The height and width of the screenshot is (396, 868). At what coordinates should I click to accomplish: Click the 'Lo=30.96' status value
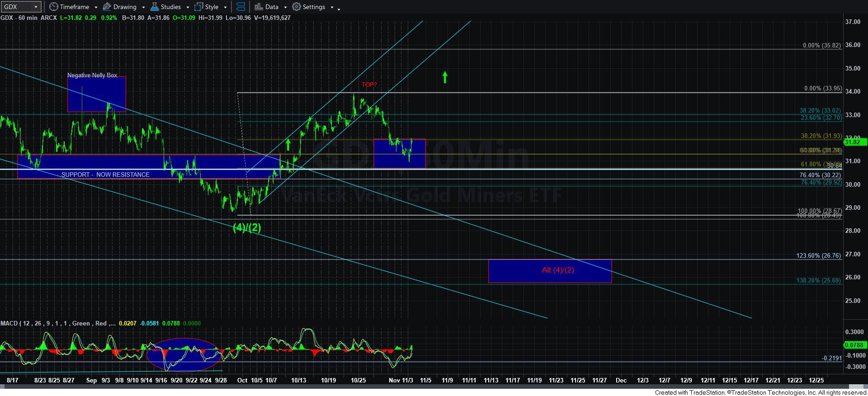(x=239, y=18)
